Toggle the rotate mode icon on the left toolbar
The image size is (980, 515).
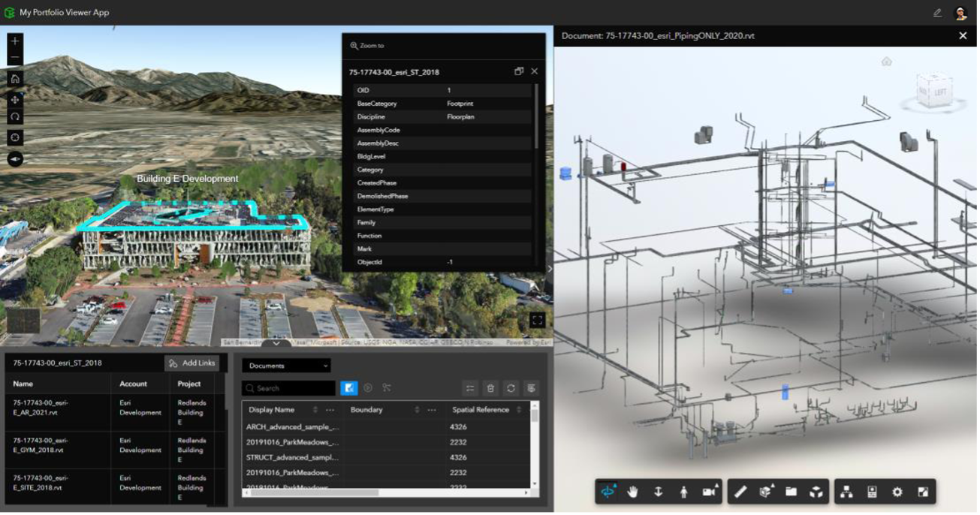click(x=14, y=117)
